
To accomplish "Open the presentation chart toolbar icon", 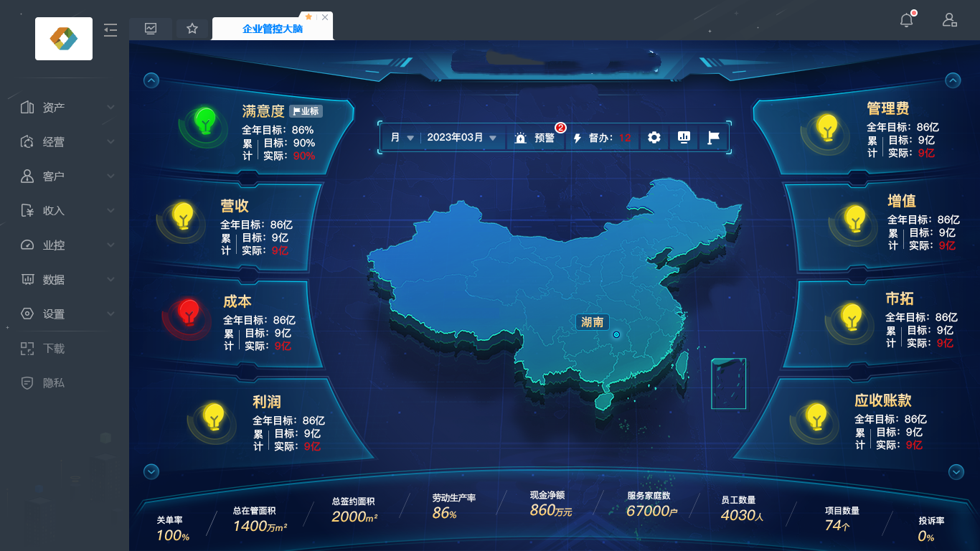I will [x=684, y=137].
